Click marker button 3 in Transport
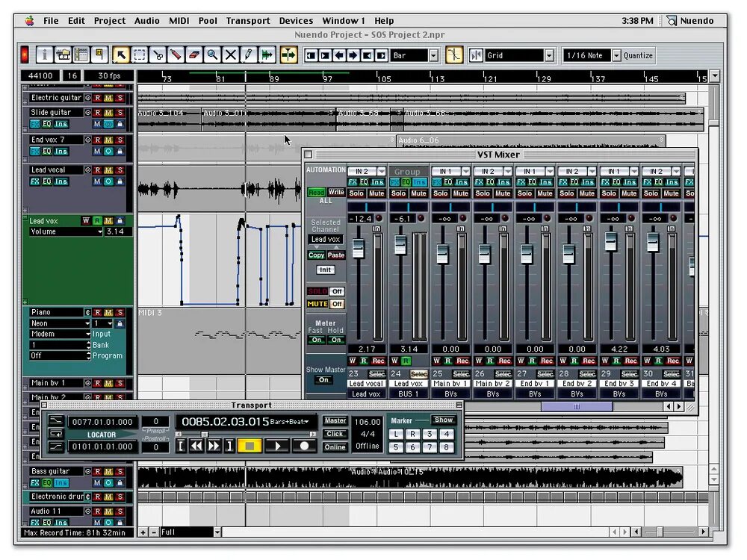The width and height of the screenshot is (747, 560). coord(430,434)
